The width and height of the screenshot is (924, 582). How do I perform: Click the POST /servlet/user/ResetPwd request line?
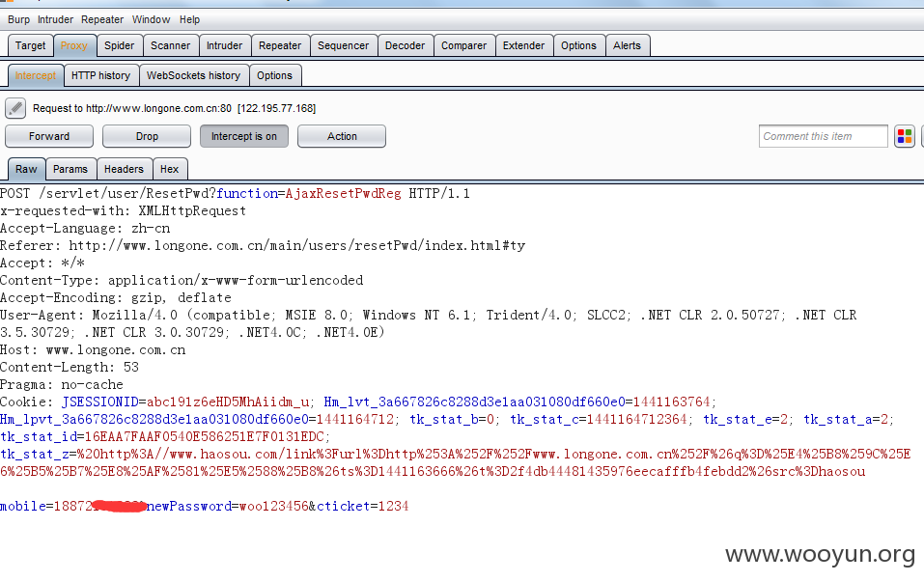(236, 194)
